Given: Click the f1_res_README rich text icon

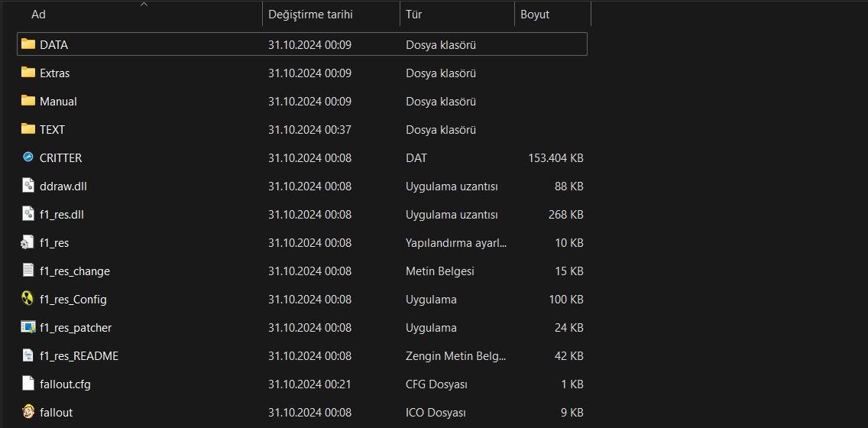Looking at the screenshot, I should click(28, 355).
